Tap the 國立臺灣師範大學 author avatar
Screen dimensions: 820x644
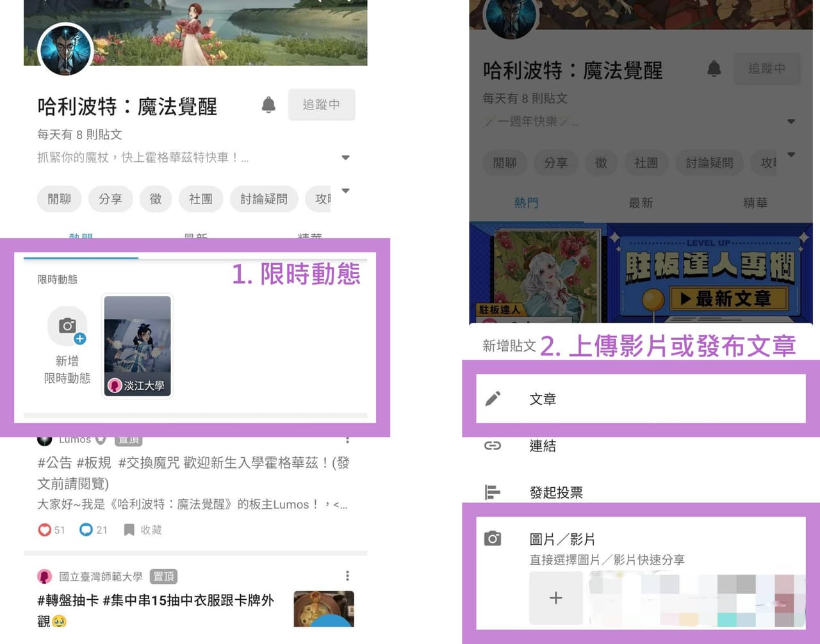coord(44,577)
